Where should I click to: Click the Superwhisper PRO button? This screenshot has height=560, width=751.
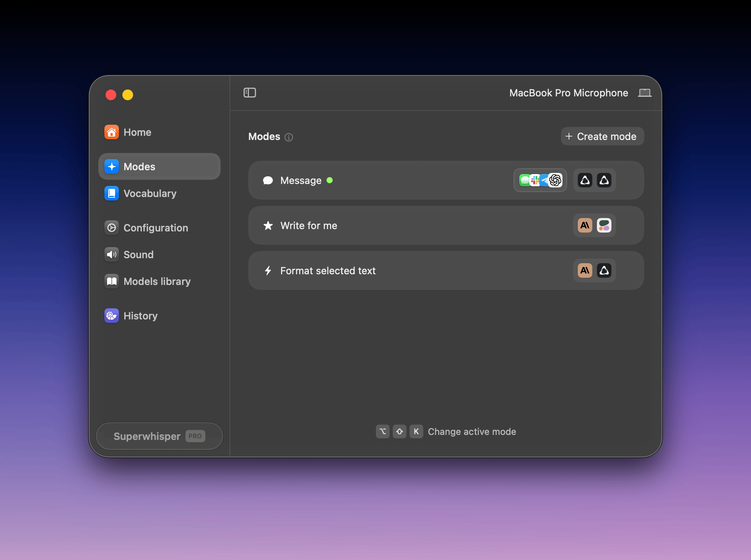(x=159, y=436)
